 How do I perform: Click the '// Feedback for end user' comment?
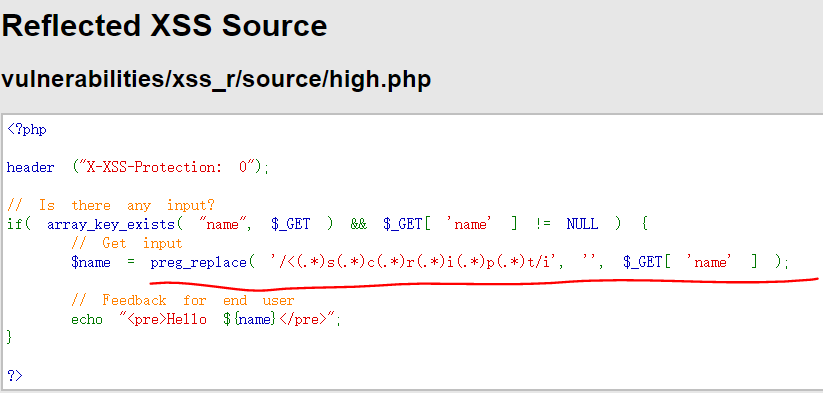tap(183, 301)
